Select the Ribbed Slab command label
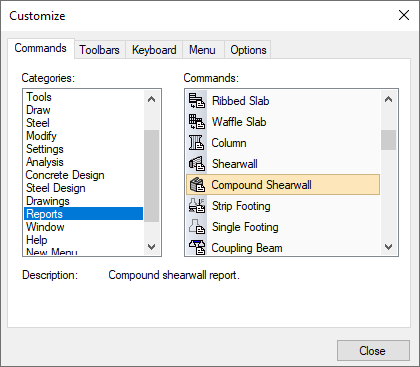Image resolution: width=420 pixels, height=367 pixels. pyautogui.click(x=240, y=101)
